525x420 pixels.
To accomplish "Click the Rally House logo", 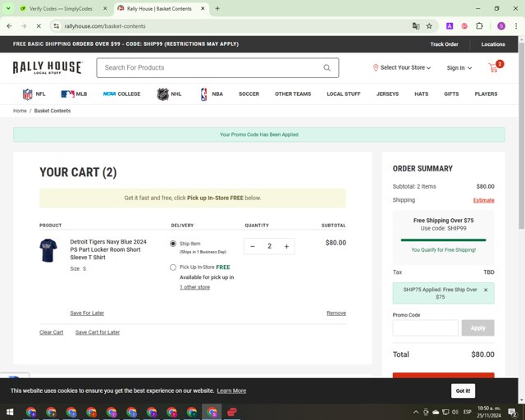I will tap(48, 67).
